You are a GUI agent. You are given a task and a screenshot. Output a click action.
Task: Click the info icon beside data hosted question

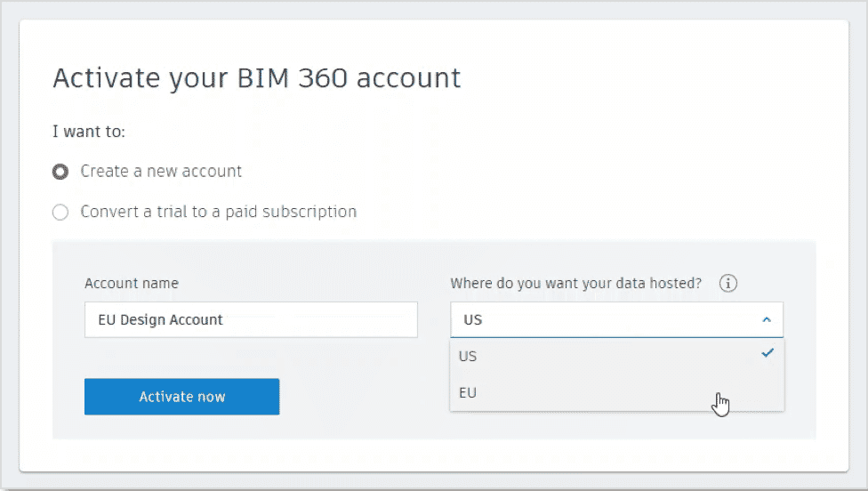coord(728,284)
